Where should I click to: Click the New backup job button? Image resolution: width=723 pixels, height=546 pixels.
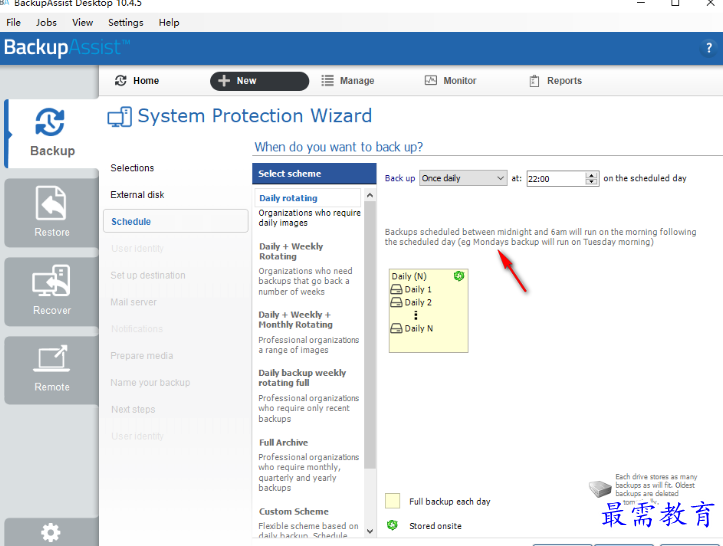[x=259, y=81]
